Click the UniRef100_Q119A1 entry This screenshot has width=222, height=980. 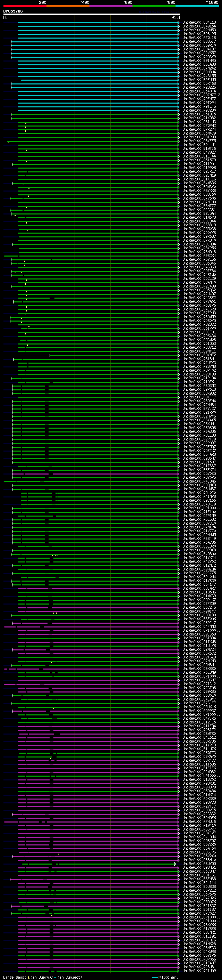[x=199, y=164]
